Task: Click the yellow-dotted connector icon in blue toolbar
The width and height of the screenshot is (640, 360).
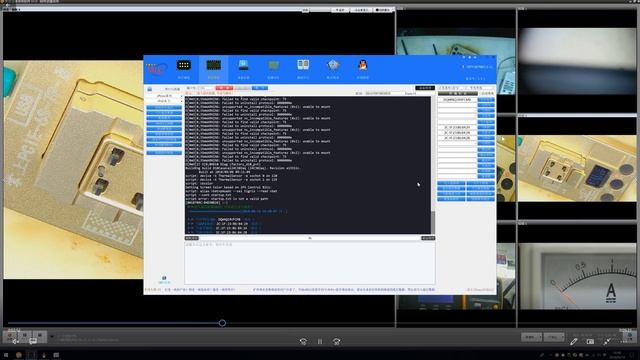Action: [184, 65]
